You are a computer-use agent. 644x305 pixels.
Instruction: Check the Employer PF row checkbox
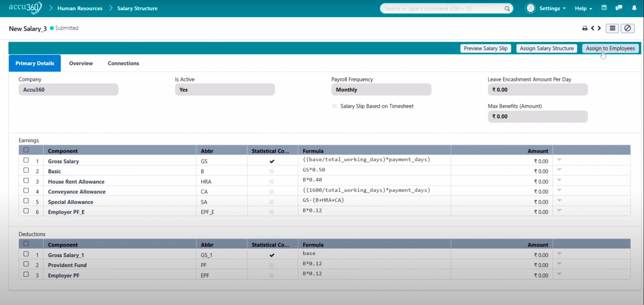(x=26, y=274)
